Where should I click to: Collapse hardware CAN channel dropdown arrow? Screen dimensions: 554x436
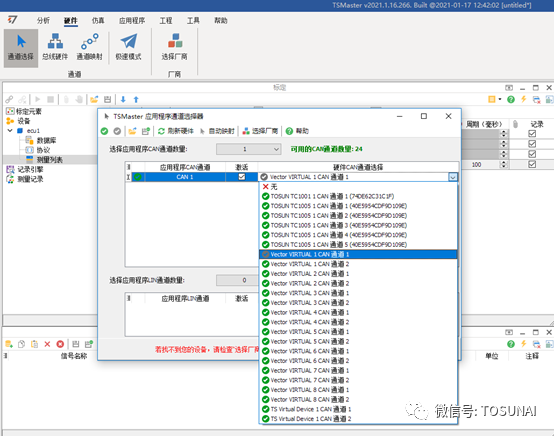453,177
